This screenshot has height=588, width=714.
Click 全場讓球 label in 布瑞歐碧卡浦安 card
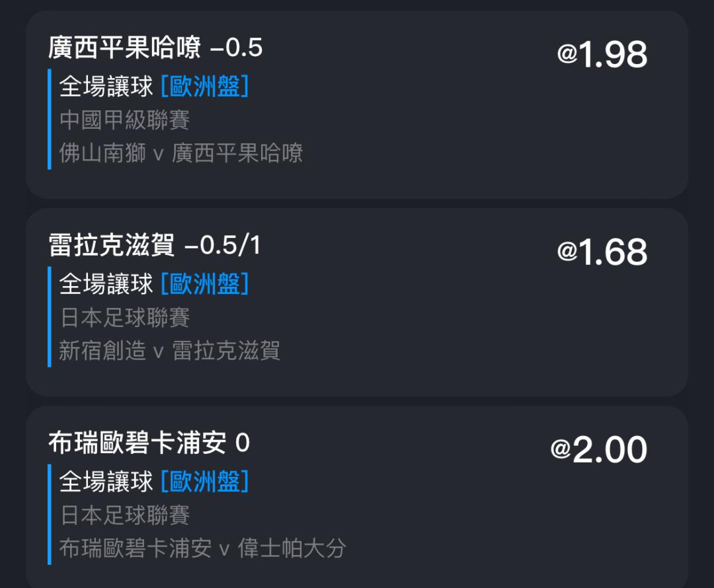[106, 482]
